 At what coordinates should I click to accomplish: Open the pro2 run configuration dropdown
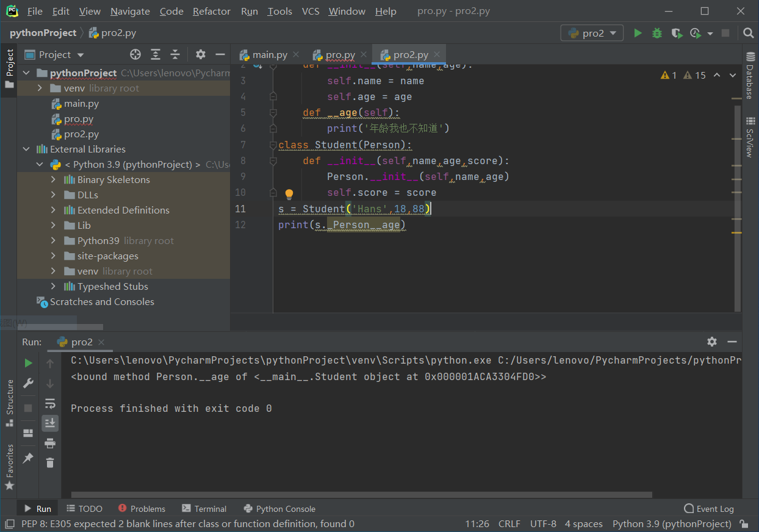pos(592,33)
